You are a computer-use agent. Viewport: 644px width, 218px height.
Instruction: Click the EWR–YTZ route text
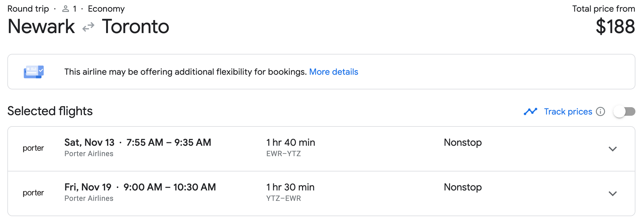point(283,154)
